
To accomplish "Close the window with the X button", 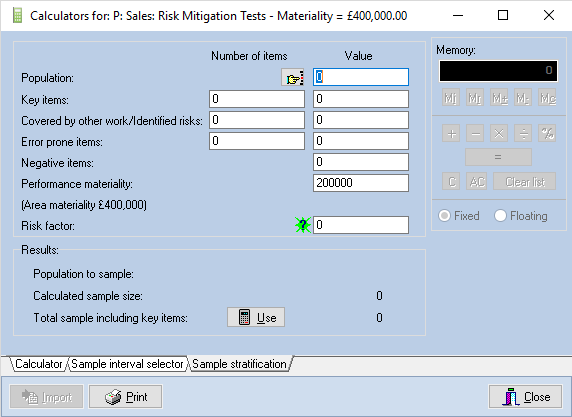I will click(x=549, y=15).
